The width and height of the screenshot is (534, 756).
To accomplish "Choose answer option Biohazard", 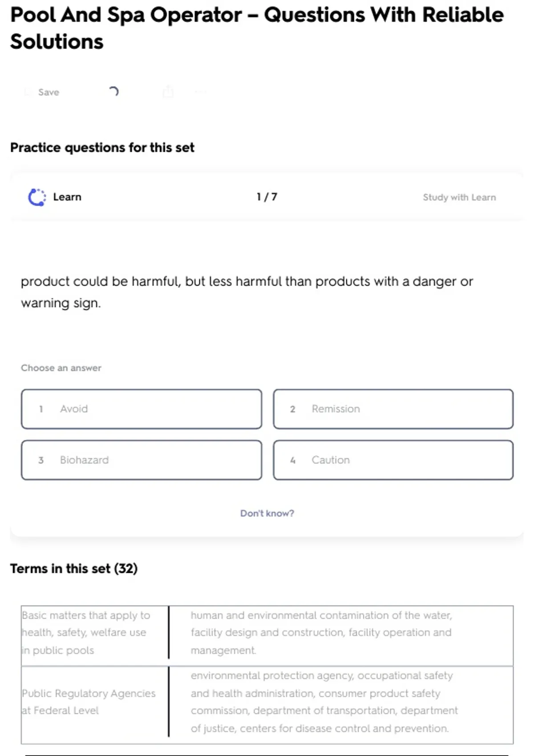I will (x=142, y=460).
